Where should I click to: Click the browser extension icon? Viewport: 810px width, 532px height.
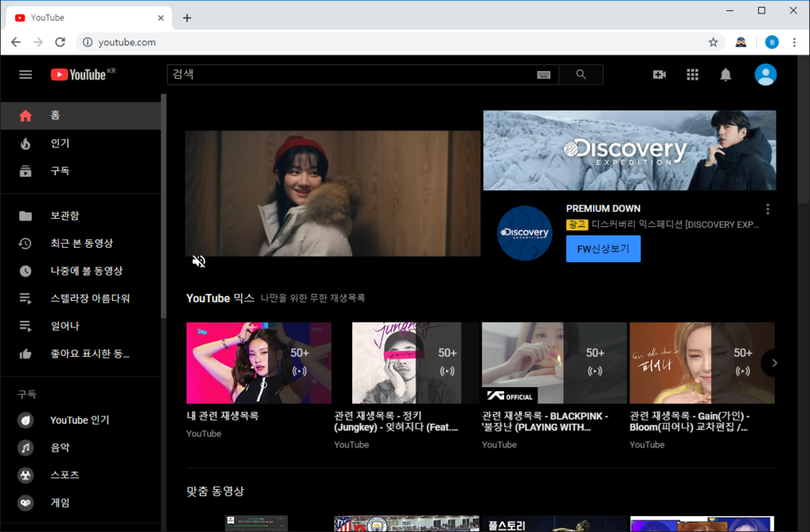[740, 43]
